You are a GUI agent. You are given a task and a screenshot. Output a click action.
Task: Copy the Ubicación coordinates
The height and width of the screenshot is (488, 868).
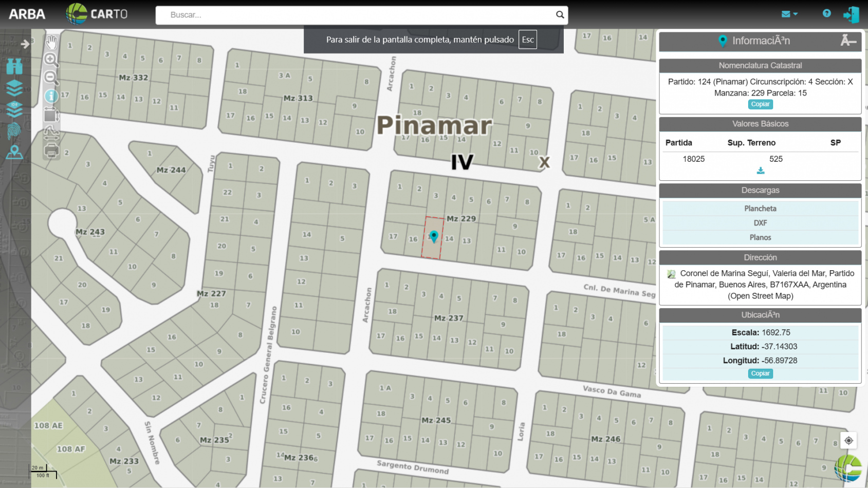[760, 373]
